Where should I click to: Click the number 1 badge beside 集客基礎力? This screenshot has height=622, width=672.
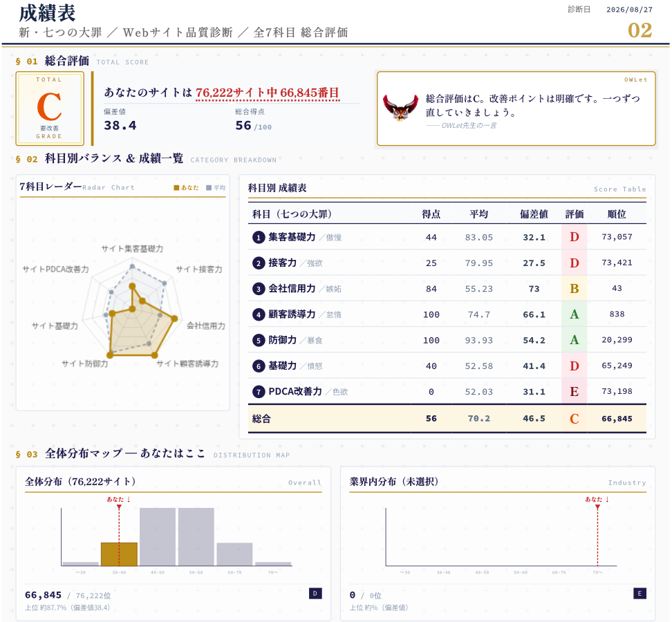(x=259, y=237)
